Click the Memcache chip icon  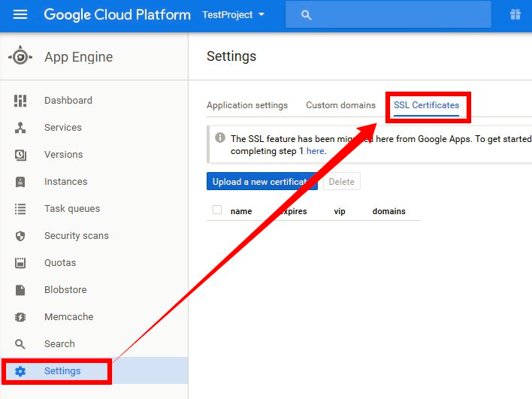(x=20, y=317)
